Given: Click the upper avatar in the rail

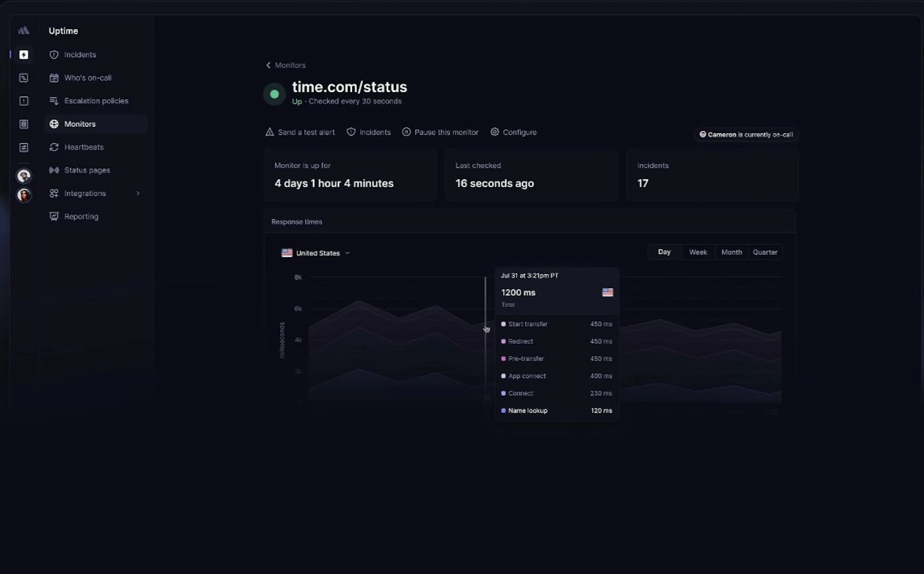Looking at the screenshot, I should (x=24, y=176).
